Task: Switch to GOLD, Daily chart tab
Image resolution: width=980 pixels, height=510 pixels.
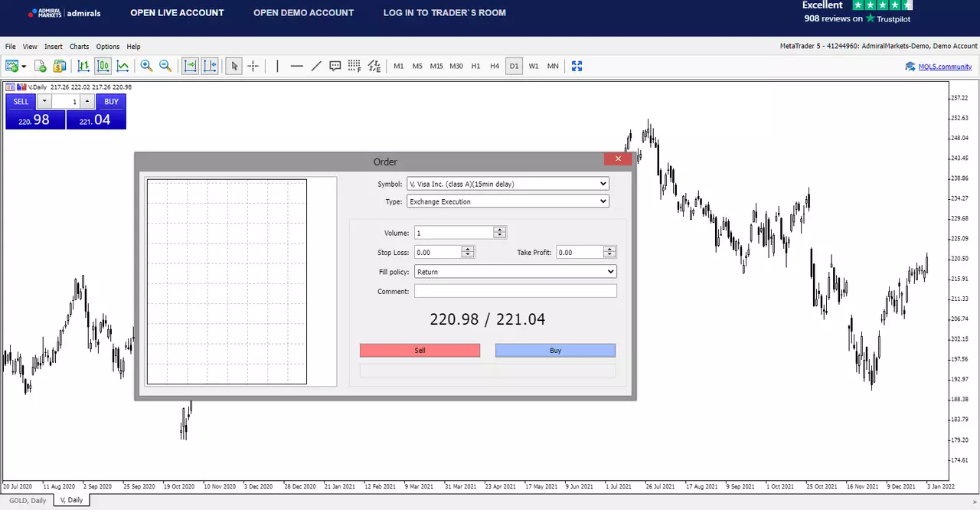Action: [28, 501]
